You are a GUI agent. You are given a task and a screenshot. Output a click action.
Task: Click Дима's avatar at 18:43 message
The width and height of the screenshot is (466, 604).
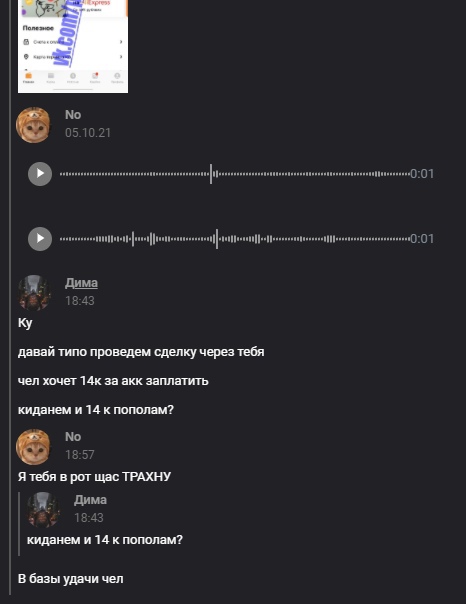pyautogui.click(x=34, y=293)
